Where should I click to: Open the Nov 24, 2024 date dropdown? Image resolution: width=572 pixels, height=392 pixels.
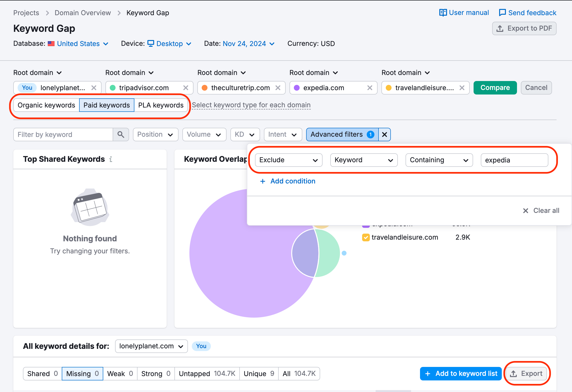click(248, 44)
